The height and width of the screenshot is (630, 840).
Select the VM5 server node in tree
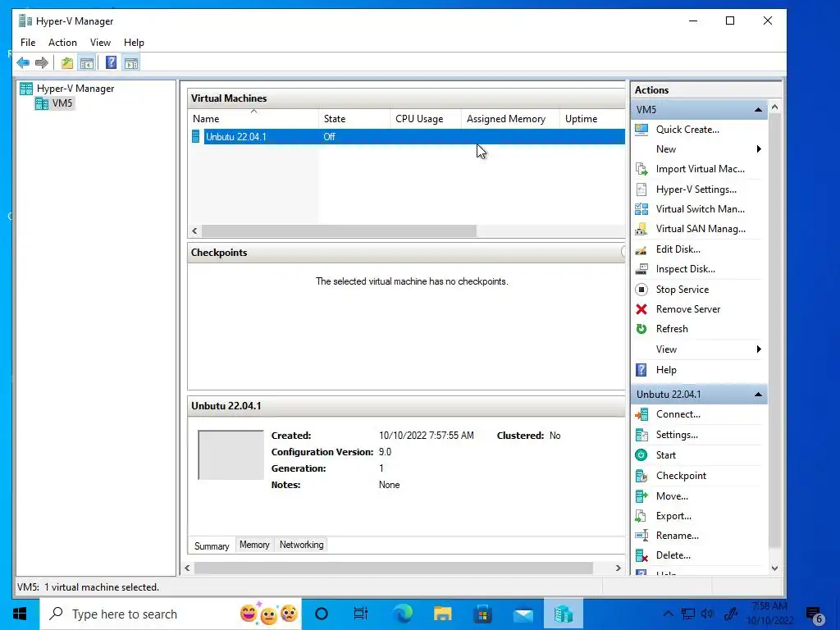[54, 103]
